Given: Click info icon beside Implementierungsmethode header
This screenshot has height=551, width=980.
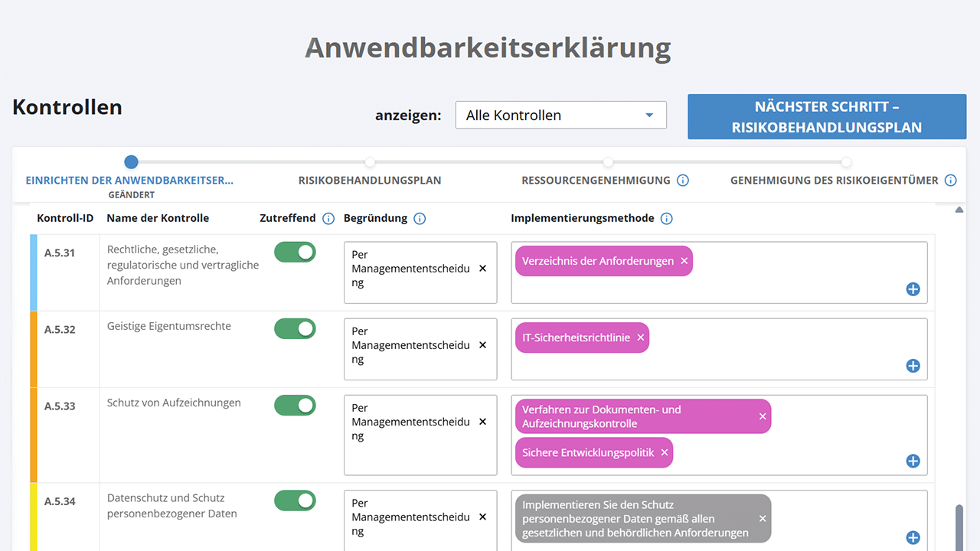Looking at the screenshot, I should [x=666, y=219].
